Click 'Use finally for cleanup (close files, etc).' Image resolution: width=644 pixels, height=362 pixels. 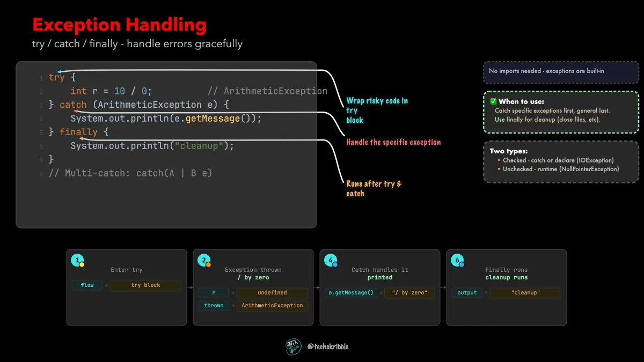coord(547,120)
